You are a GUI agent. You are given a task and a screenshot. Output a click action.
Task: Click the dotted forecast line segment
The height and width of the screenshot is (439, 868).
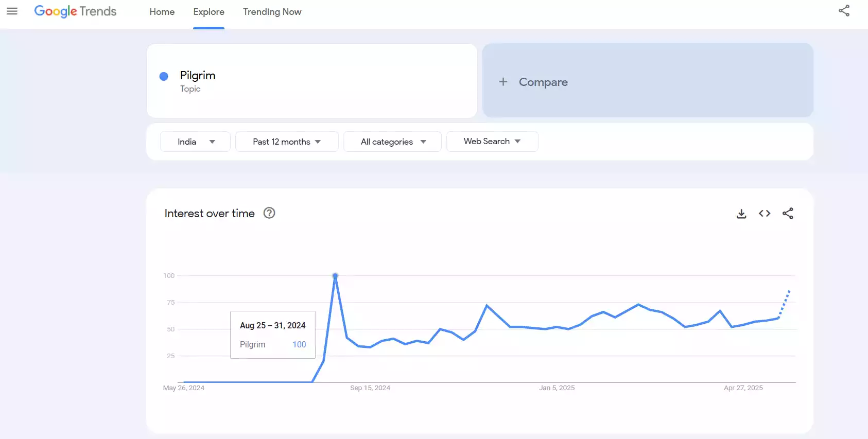[x=784, y=304]
